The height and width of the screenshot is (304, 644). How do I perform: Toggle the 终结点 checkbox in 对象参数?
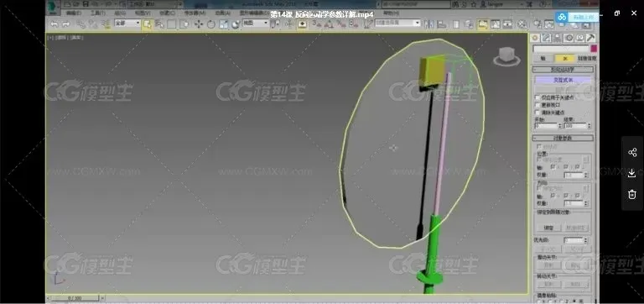point(539,146)
